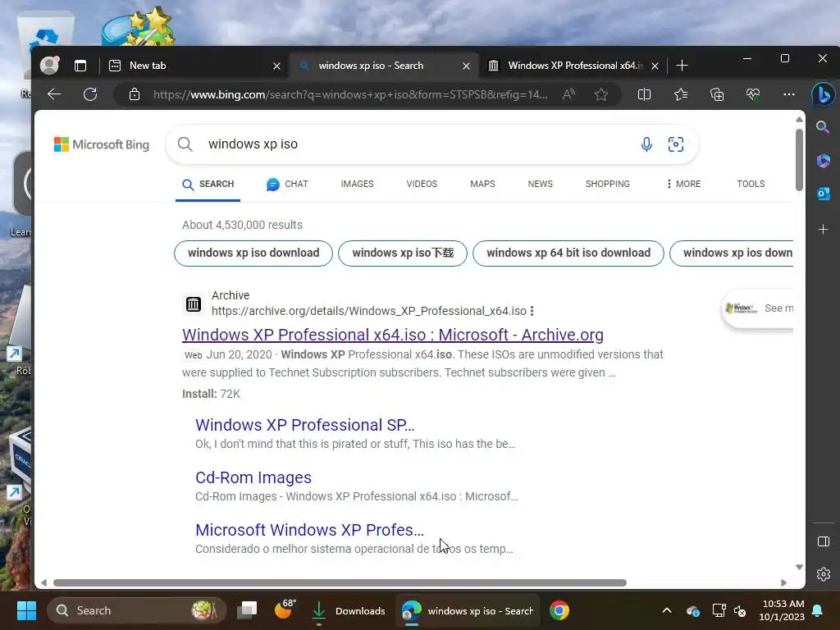Open the Microsoft Windows XP Profes... sublink
Image resolution: width=840 pixels, height=630 pixels.
[309, 530]
